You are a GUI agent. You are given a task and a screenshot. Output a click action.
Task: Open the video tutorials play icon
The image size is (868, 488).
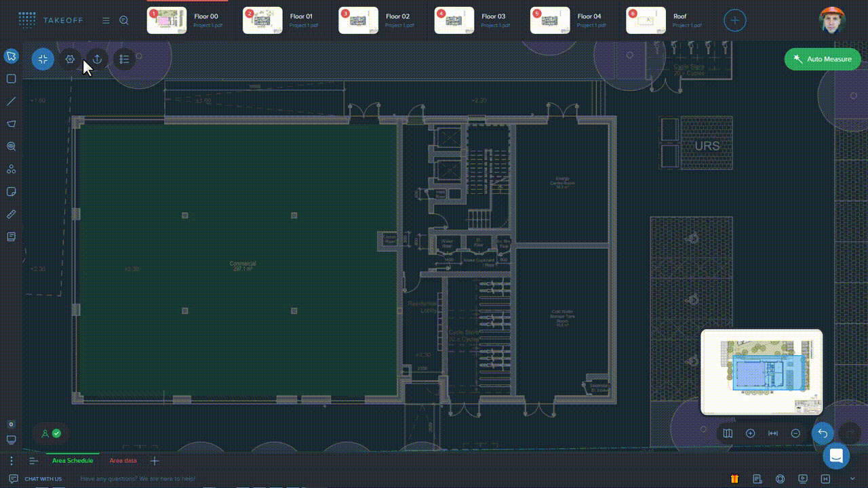tap(803, 479)
